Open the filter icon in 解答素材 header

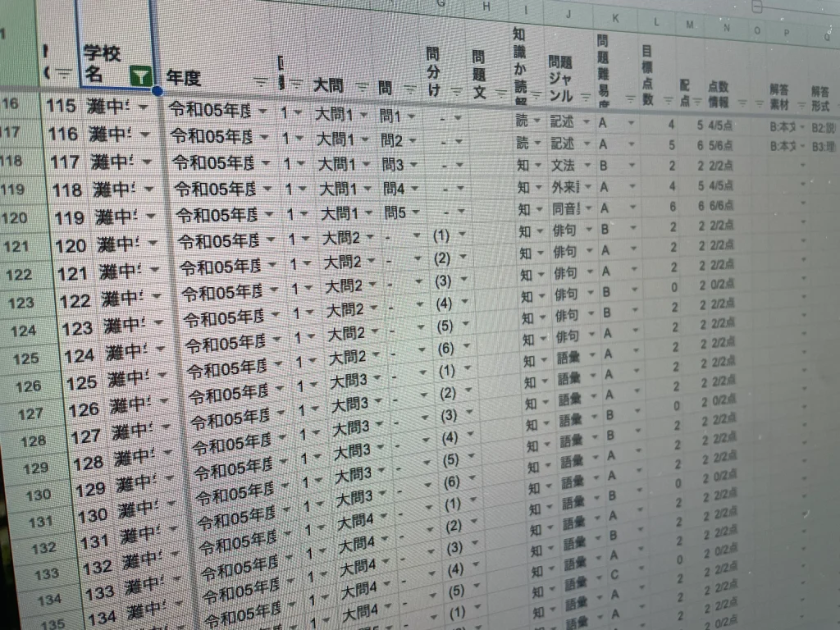coord(801,105)
